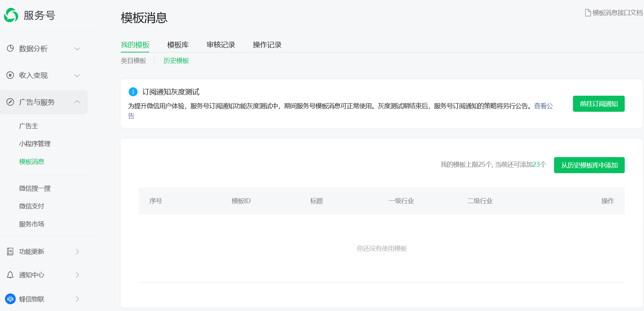
Task: Open 服务市场 in the sidebar
Action: coord(32,224)
